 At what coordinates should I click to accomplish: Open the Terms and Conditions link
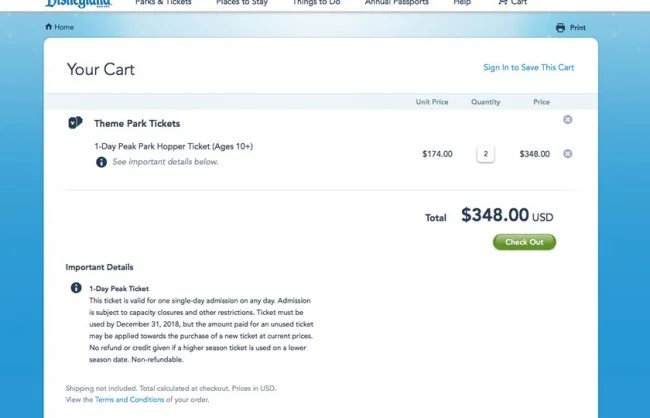(x=129, y=400)
